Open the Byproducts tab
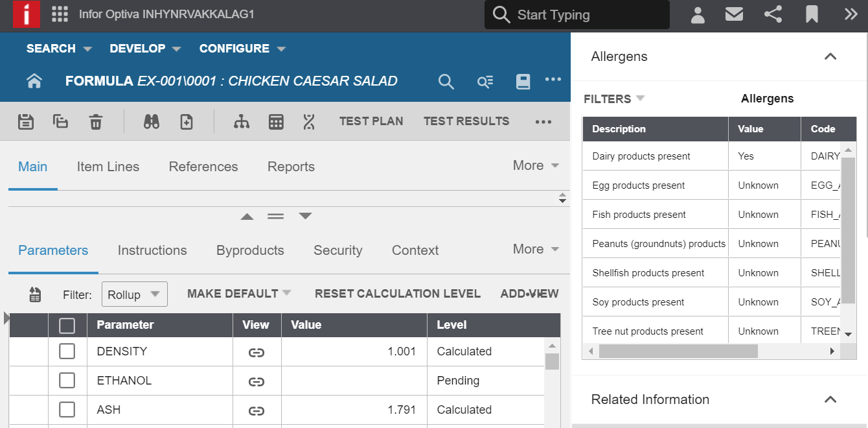Screen dimensions: 868x428 pos(250,250)
